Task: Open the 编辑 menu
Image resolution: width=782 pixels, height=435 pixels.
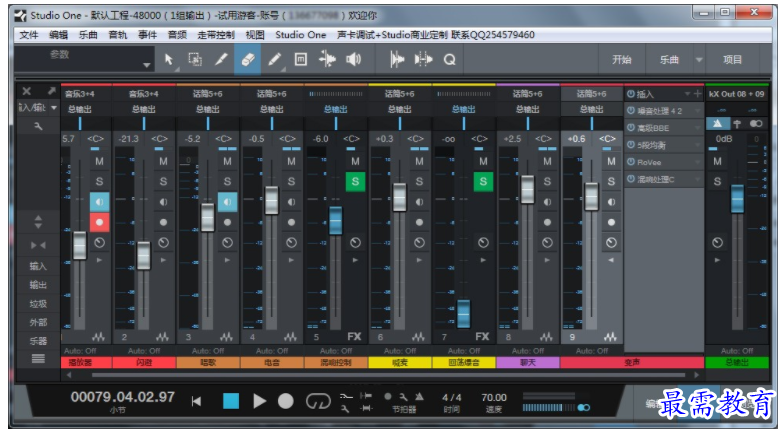Action: coord(58,35)
